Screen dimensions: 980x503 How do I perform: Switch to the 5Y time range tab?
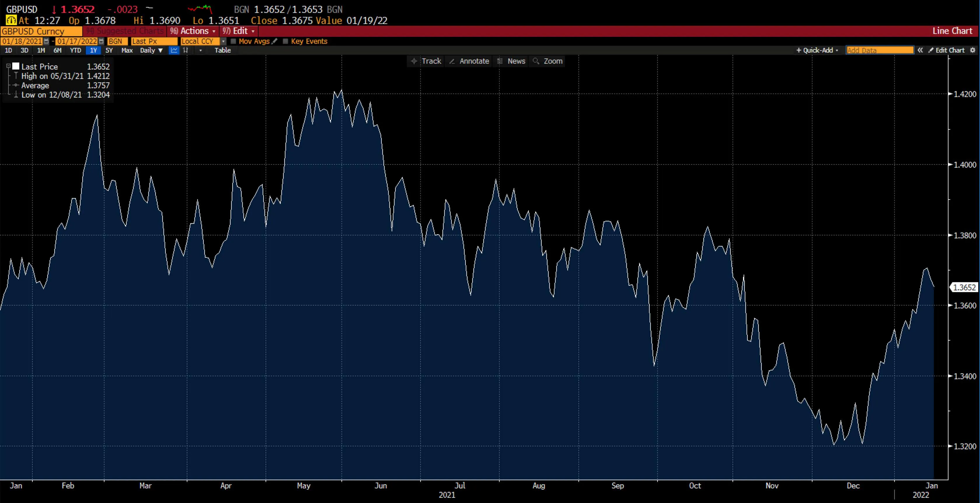(x=109, y=50)
